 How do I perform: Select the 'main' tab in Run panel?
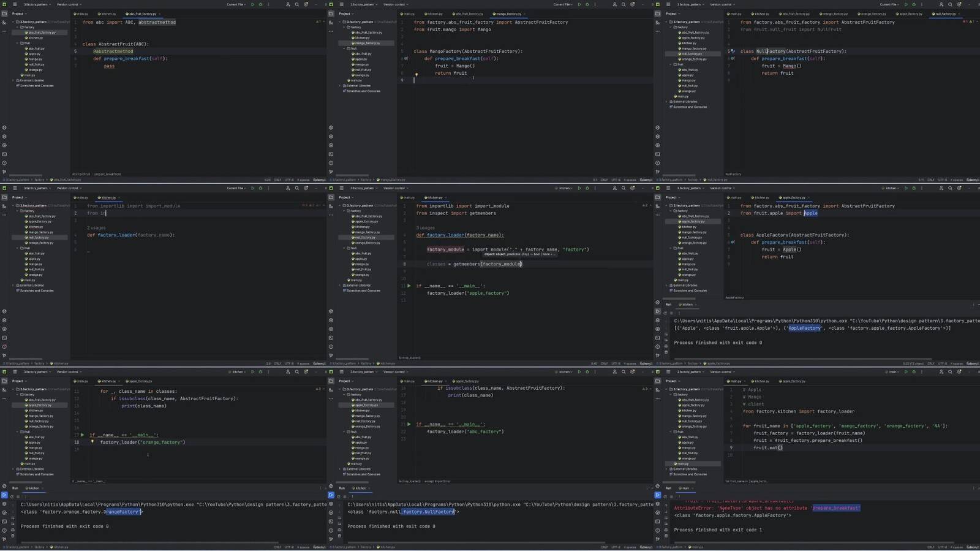685,488
